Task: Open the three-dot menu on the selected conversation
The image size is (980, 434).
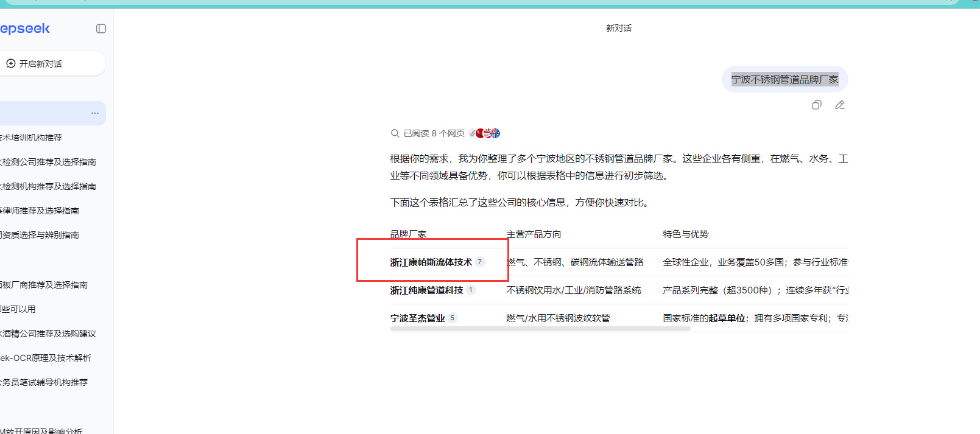Action: [x=95, y=113]
